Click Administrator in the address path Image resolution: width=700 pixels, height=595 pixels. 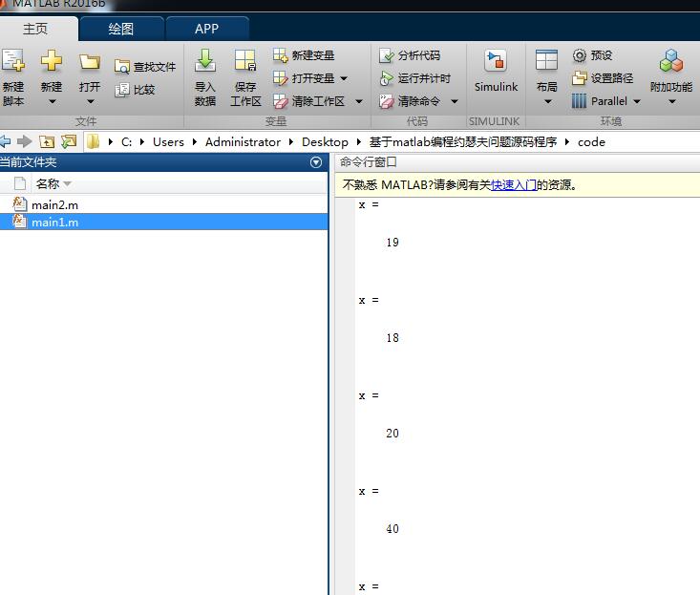[243, 142]
